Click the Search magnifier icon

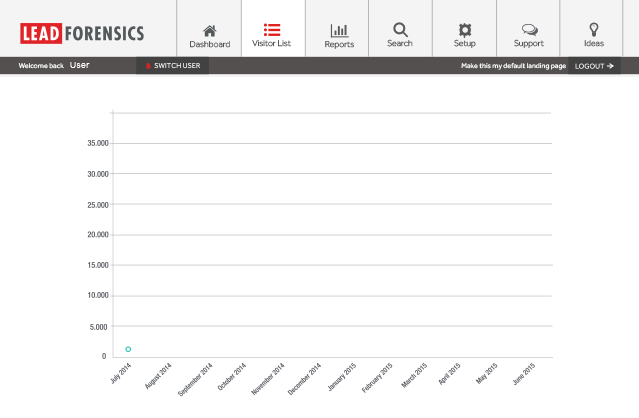tap(400, 30)
